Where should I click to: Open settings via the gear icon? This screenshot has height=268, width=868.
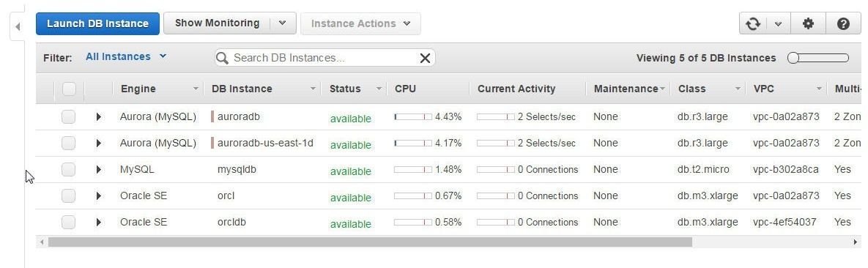tap(808, 24)
